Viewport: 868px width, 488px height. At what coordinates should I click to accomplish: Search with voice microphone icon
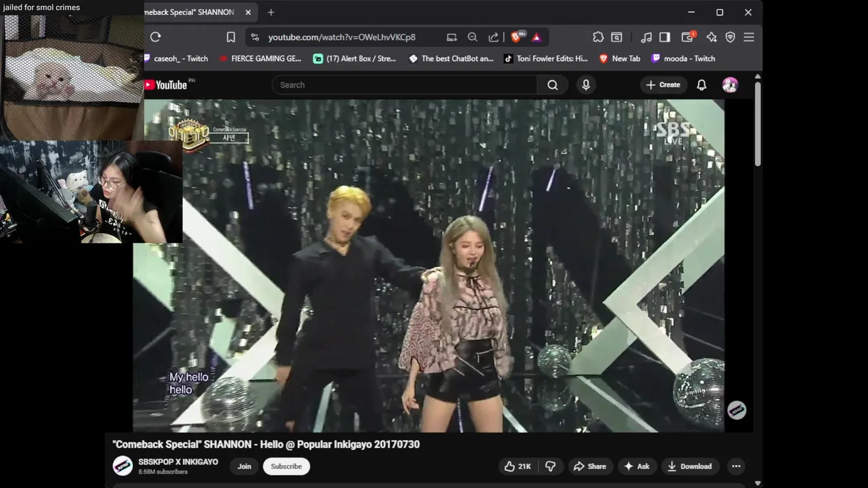coord(586,85)
